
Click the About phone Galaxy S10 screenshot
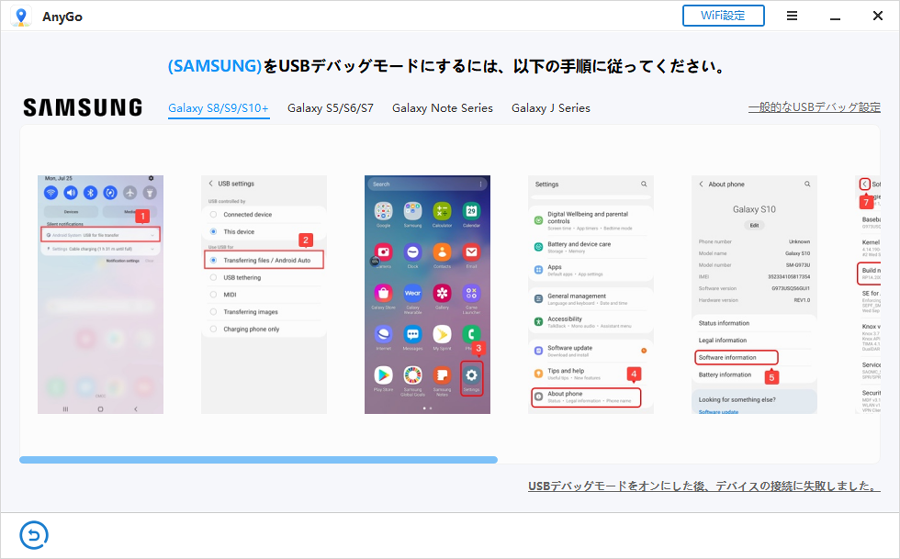pos(754,294)
